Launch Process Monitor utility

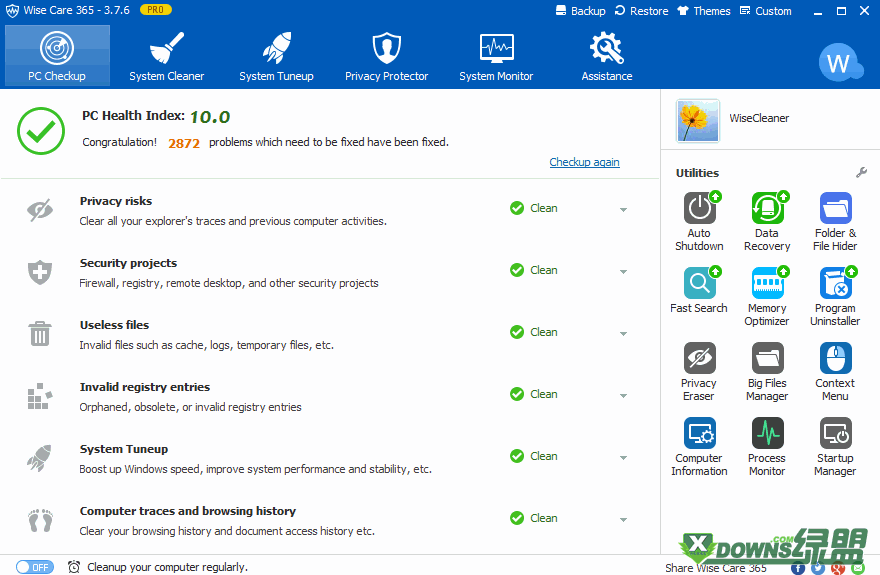click(x=767, y=447)
